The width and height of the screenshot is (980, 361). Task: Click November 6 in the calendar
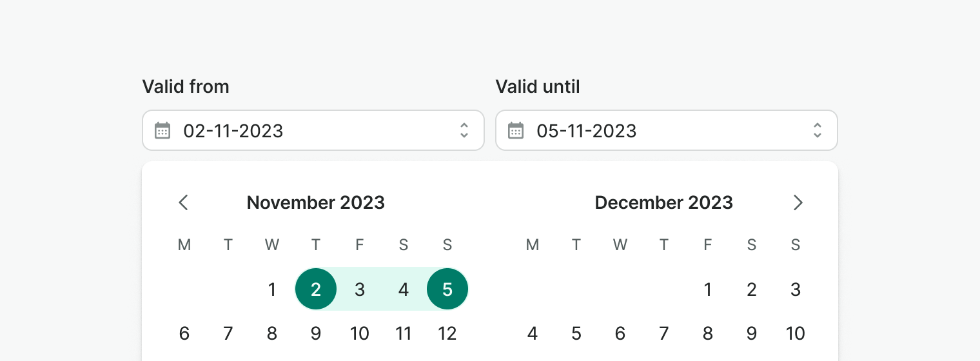coord(184,333)
